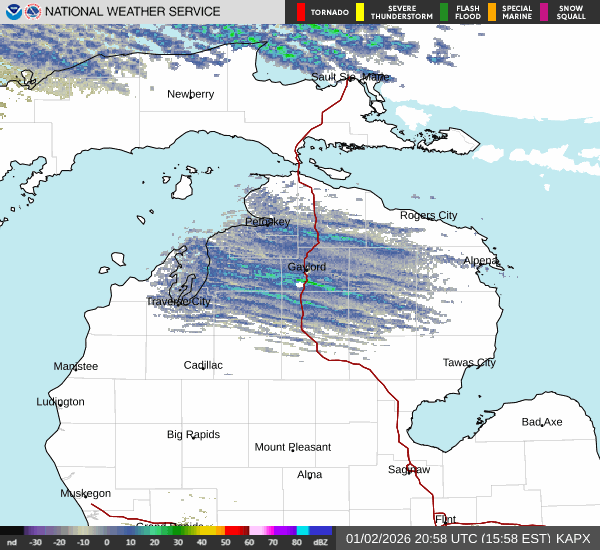Screen dimensions: 600x550
Task: Click the Alpena city label
Action: pyautogui.click(x=481, y=261)
